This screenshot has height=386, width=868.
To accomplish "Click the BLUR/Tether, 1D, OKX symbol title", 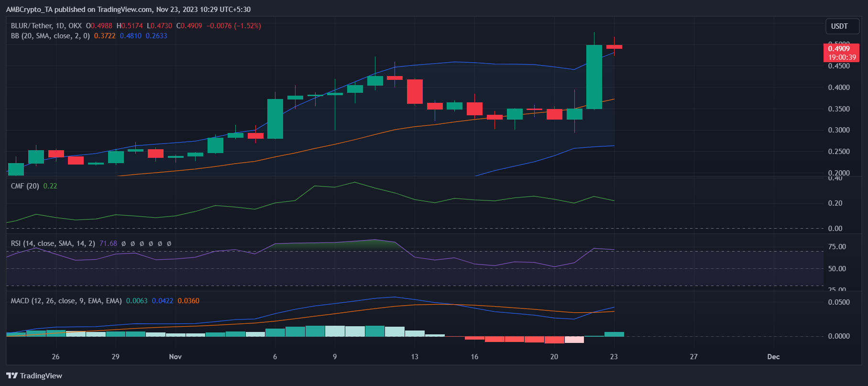I will pyautogui.click(x=46, y=26).
